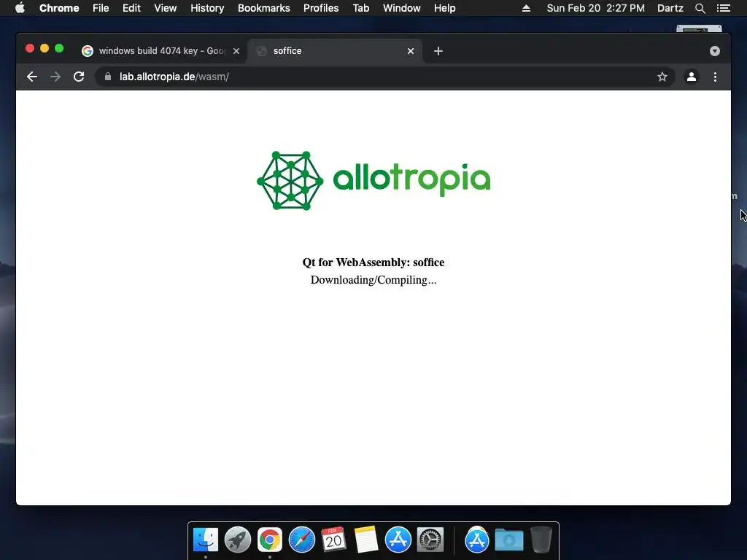Screen dimensions: 747x560
Task: Open Calendar icon showing 20 in Dock
Action: [333, 540]
